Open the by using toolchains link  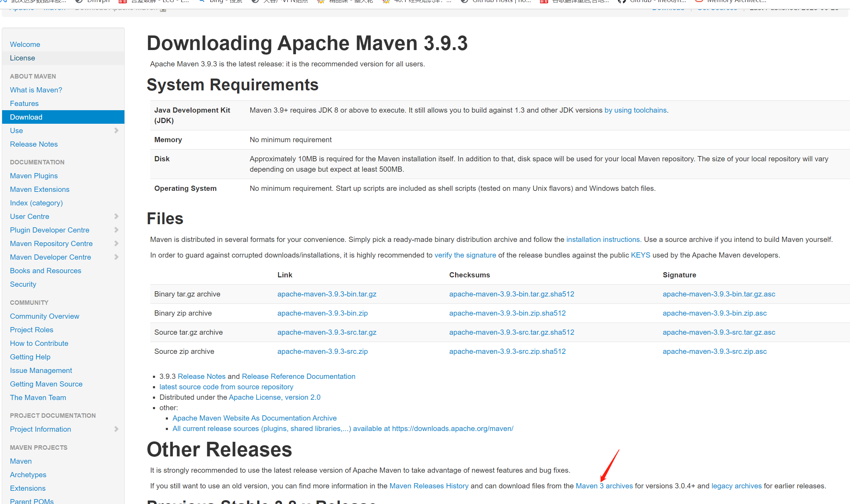point(635,110)
